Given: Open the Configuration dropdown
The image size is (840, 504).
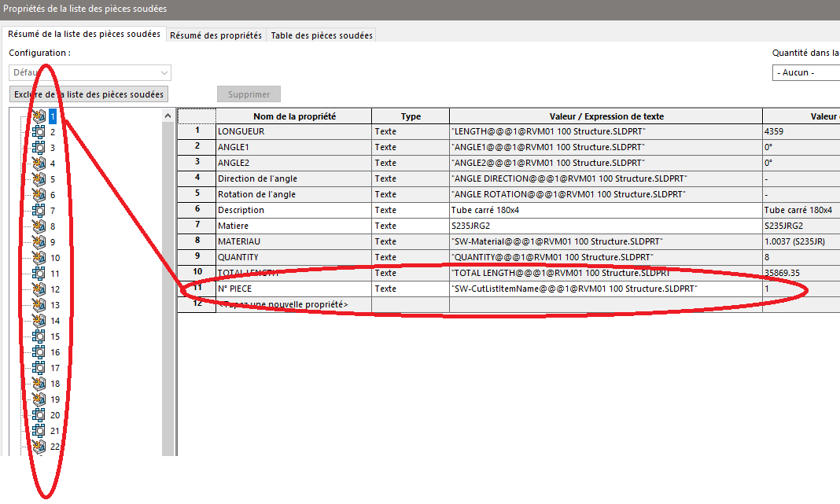Looking at the screenshot, I should click(x=90, y=72).
